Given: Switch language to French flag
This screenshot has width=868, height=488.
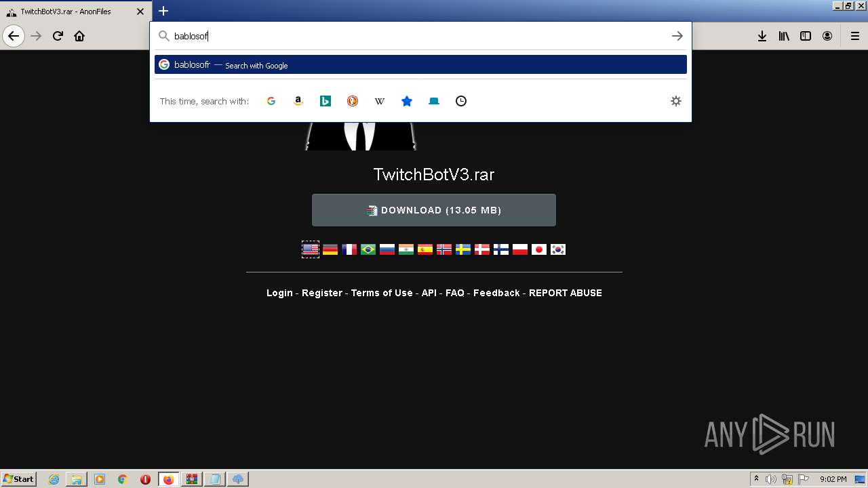Looking at the screenshot, I should (x=349, y=249).
